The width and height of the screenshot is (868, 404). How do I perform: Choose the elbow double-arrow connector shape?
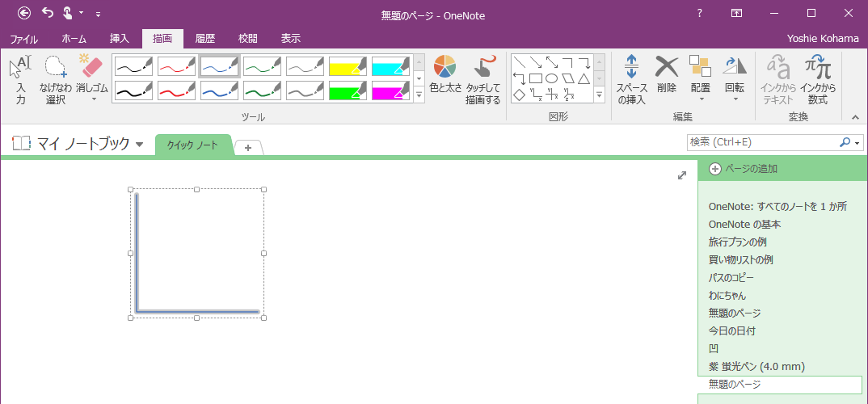point(519,78)
